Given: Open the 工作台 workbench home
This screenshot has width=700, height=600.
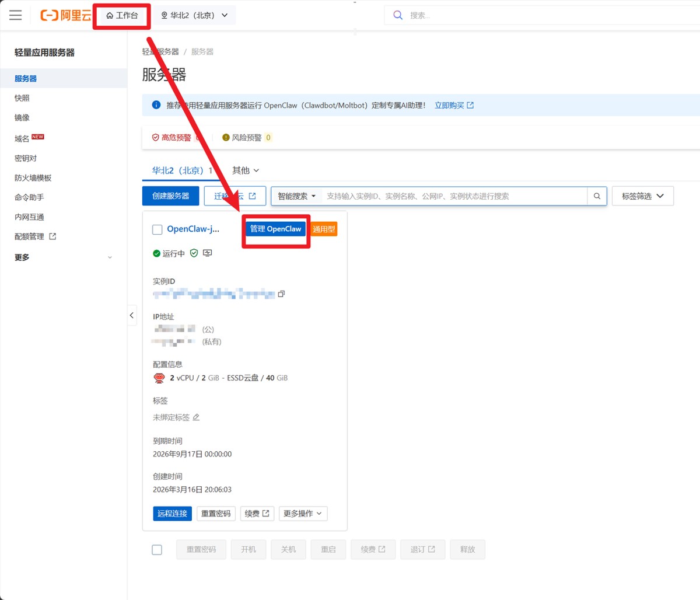Looking at the screenshot, I should [122, 15].
